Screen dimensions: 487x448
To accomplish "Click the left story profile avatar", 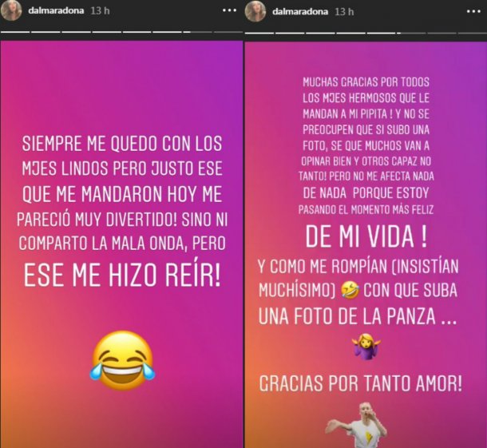I will pos(11,10).
